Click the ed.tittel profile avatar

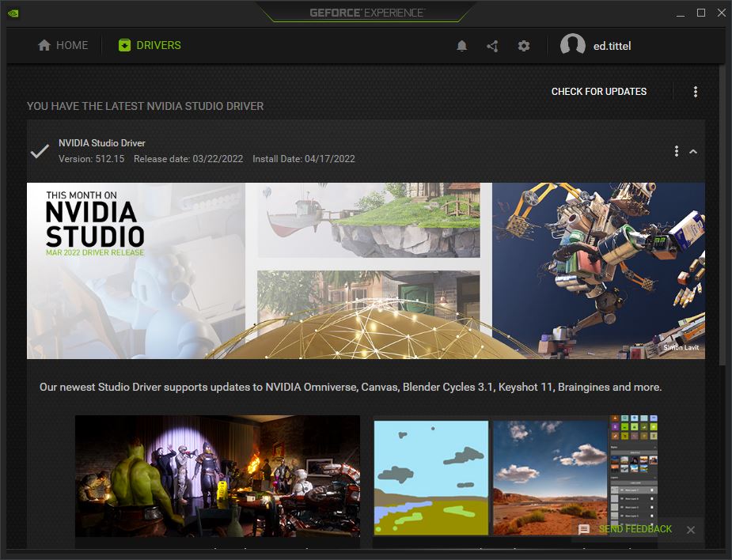pyautogui.click(x=573, y=46)
